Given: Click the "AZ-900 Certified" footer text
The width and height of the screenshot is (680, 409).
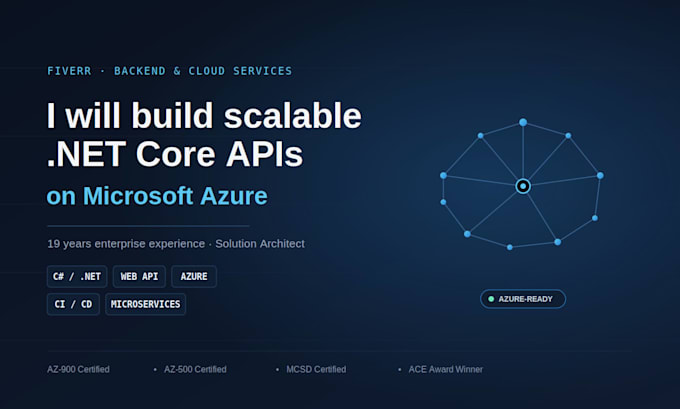Looking at the screenshot, I should tap(78, 369).
